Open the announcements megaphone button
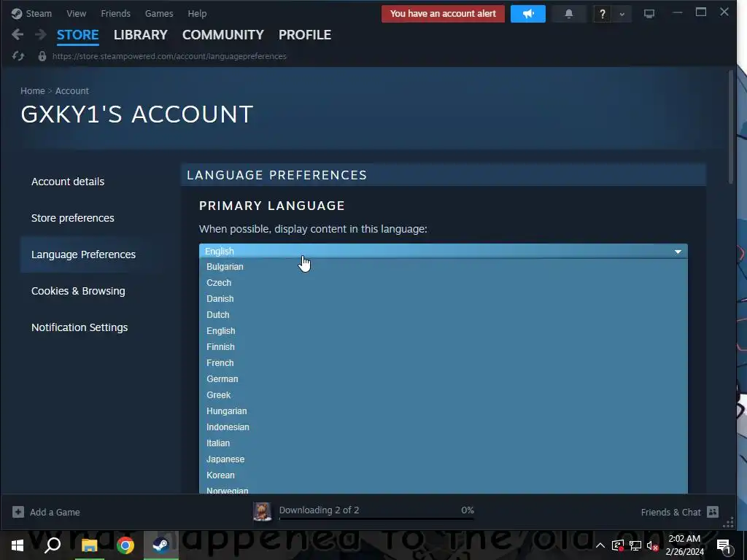The width and height of the screenshot is (747, 560). (x=528, y=14)
